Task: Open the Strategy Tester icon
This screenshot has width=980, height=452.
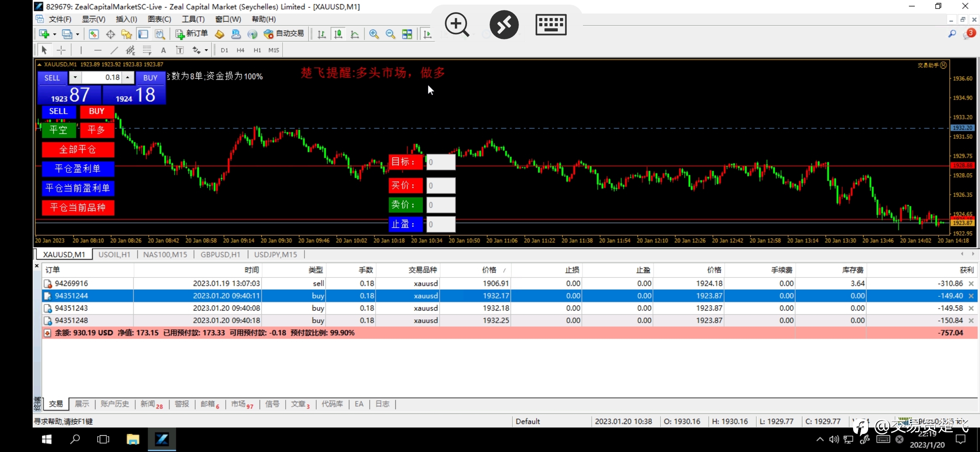Action: 160,34
